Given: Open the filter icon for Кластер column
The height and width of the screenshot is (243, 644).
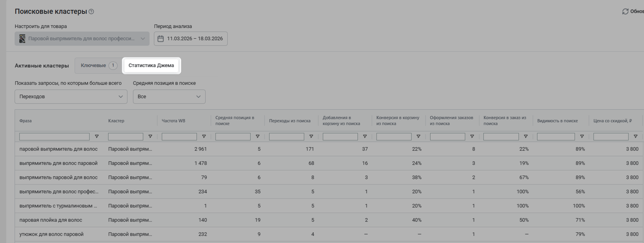Looking at the screenshot, I should (150, 136).
